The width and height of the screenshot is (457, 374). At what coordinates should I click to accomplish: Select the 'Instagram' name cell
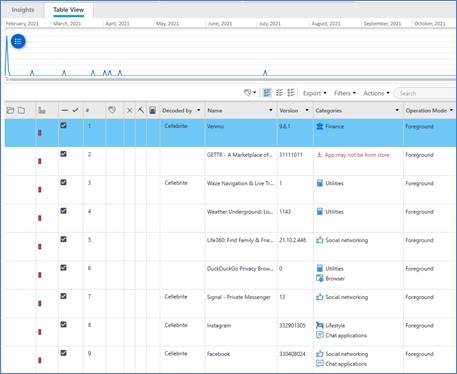coord(219,326)
